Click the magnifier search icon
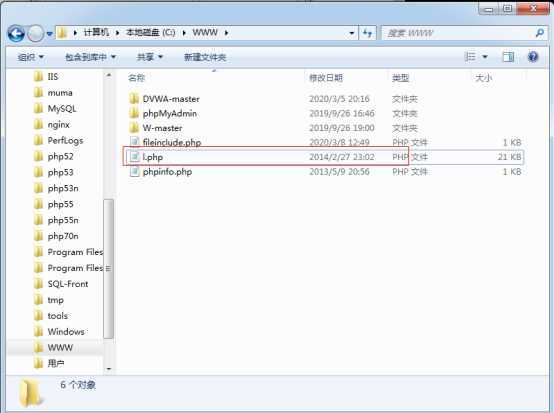Viewport: 554px width, 413px height. pyautogui.click(x=539, y=33)
